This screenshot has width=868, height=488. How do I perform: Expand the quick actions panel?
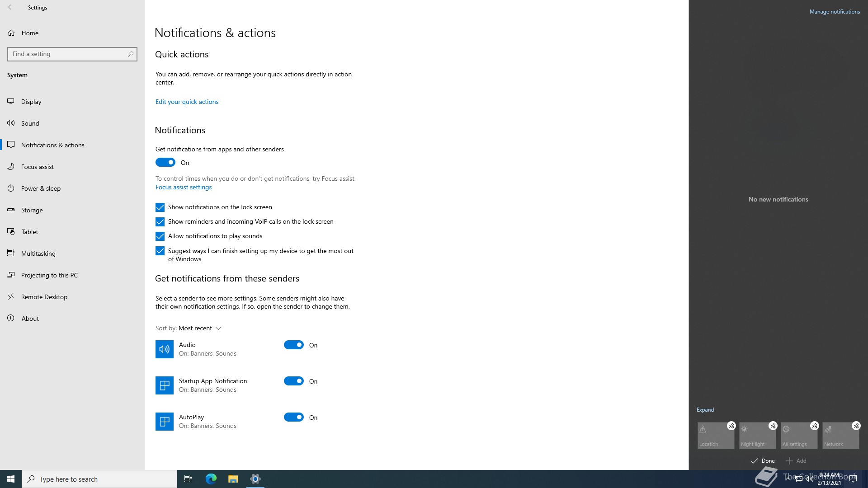pyautogui.click(x=705, y=410)
